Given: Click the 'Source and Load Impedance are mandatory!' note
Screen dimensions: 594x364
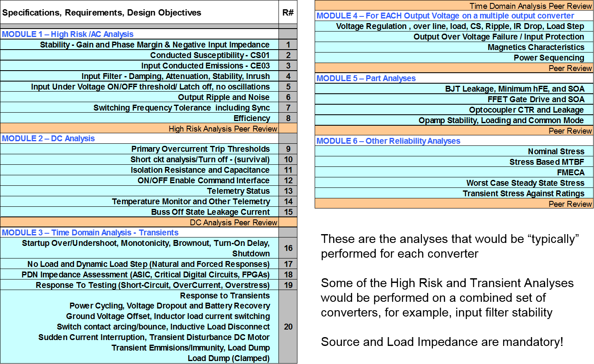Looking at the screenshot, I should pyautogui.click(x=442, y=342).
